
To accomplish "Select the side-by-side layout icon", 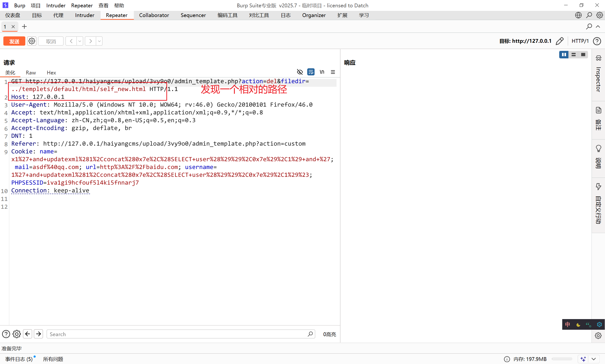I will click(564, 54).
